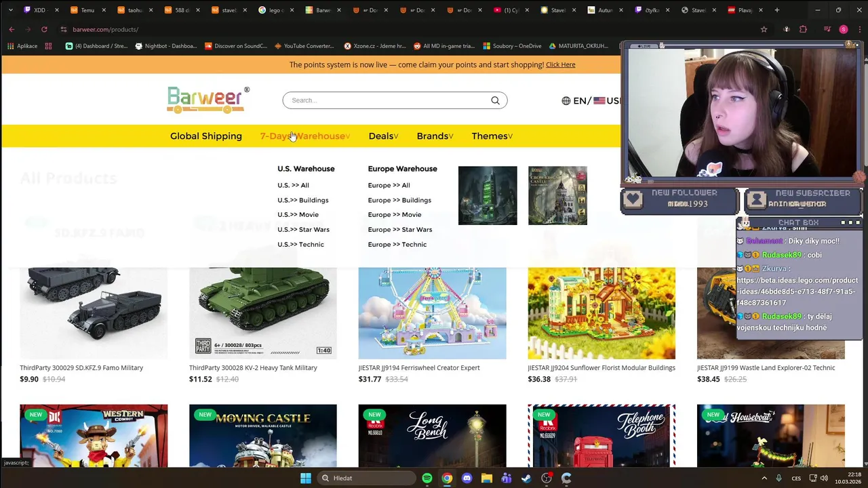
Task: Click the 'Click Here' link in announcement banner
Action: (x=560, y=64)
